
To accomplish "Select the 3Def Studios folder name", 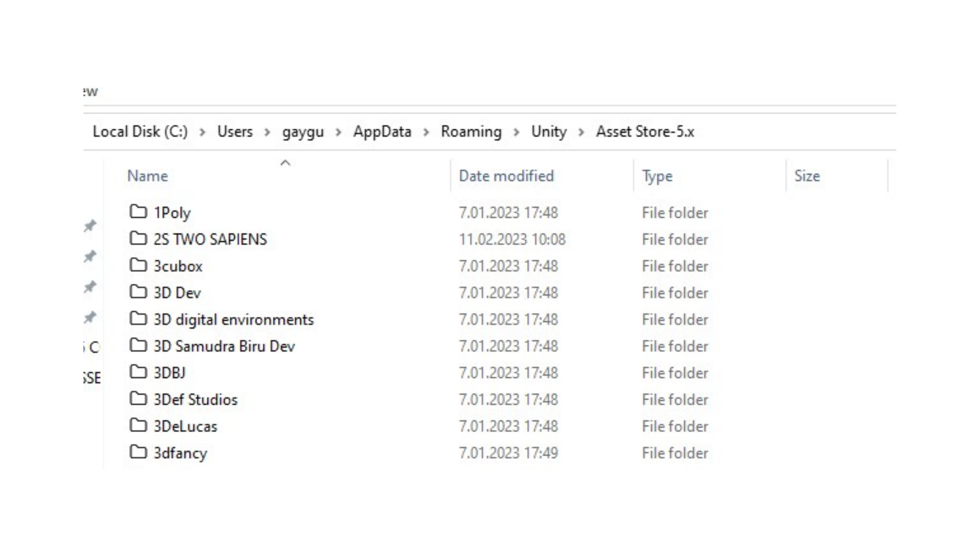I will coord(196,399).
